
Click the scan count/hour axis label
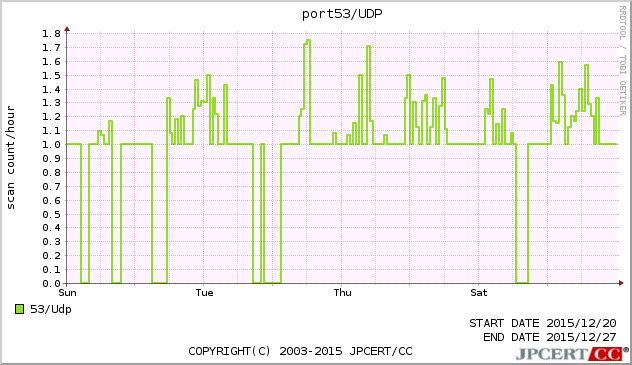pos(11,158)
